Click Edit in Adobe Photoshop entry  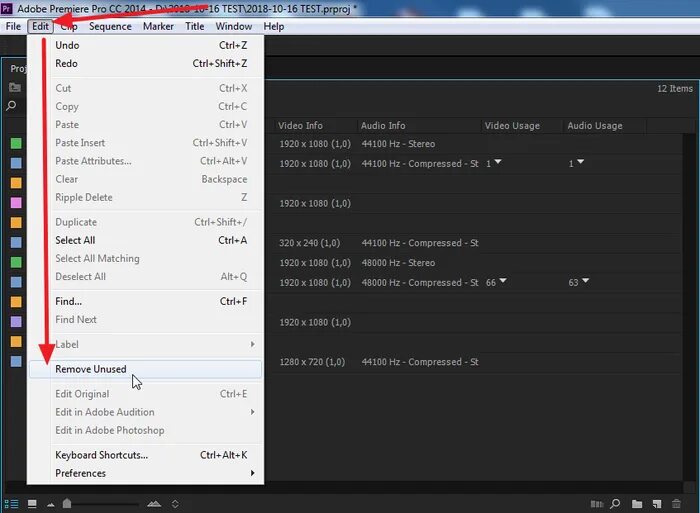pyautogui.click(x=146, y=430)
